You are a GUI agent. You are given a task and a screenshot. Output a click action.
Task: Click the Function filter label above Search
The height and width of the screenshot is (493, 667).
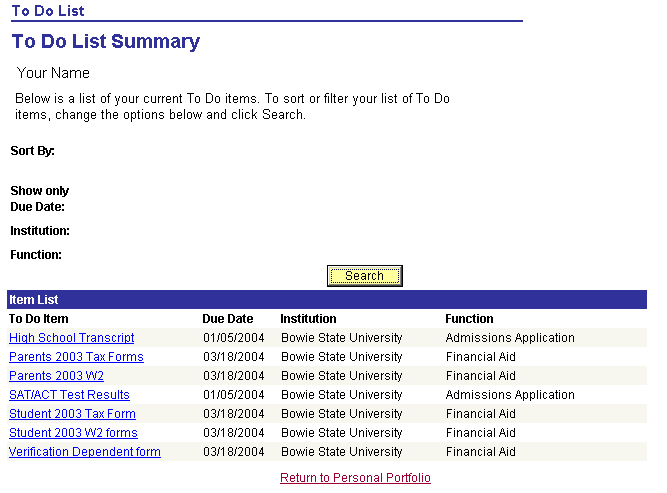(36, 255)
